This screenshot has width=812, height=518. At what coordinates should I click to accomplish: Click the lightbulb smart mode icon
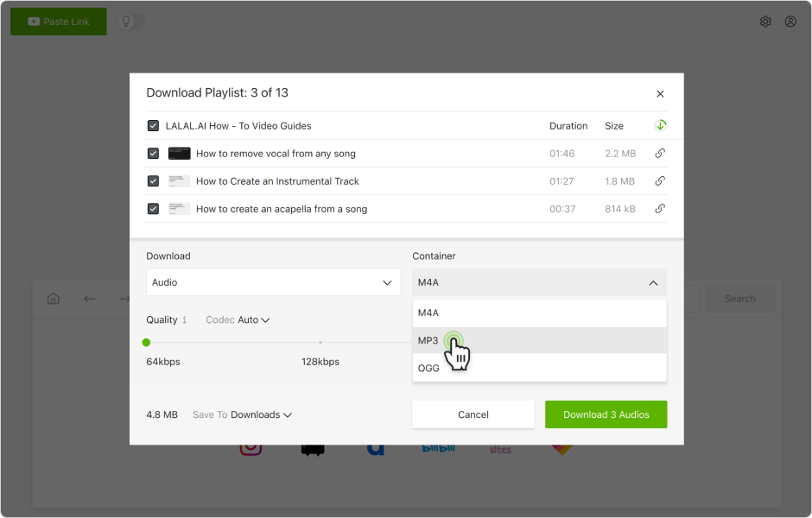click(x=126, y=22)
